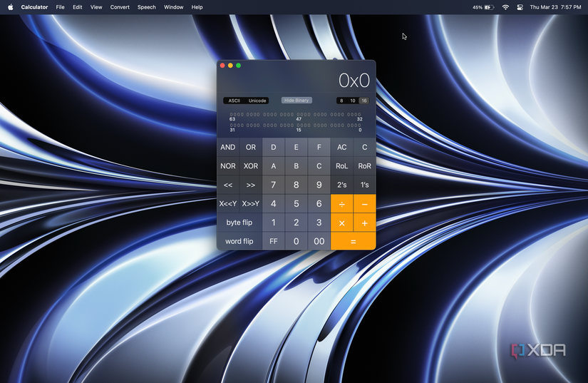Open the Edit menu
This screenshot has width=588, height=383.
78,7
